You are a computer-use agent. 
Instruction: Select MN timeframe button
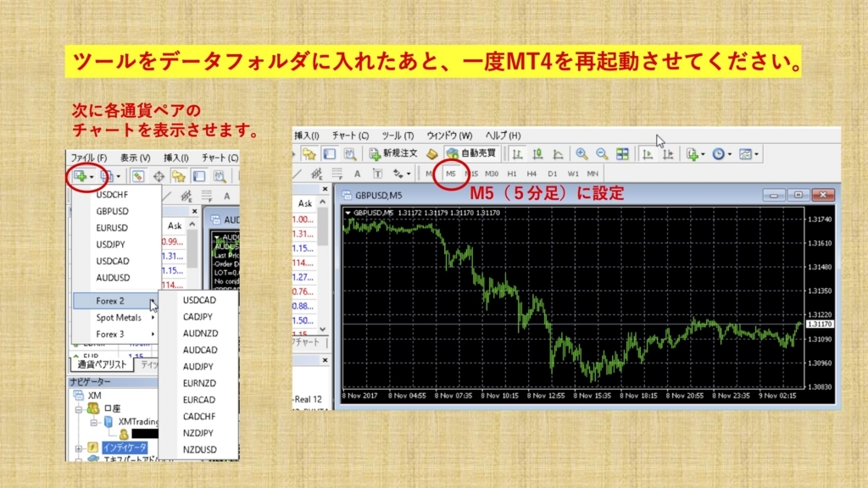593,174
